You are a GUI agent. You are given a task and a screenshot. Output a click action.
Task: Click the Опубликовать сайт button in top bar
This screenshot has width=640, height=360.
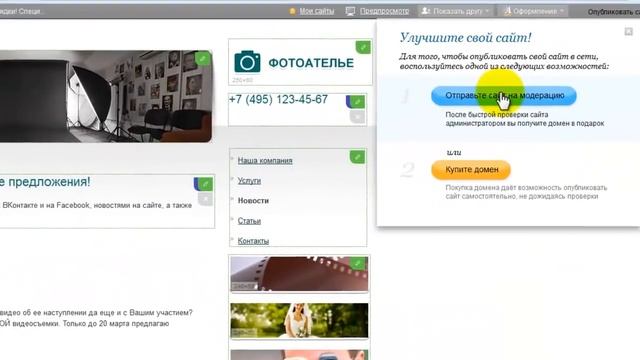click(613, 12)
